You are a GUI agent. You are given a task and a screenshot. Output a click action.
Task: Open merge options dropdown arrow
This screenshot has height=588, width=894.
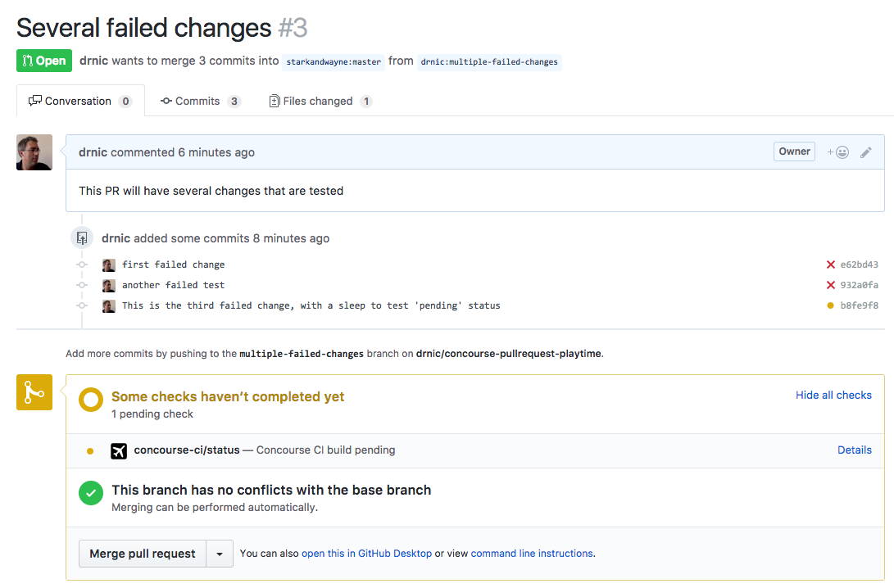pyautogui.click(x=220, y=554)
